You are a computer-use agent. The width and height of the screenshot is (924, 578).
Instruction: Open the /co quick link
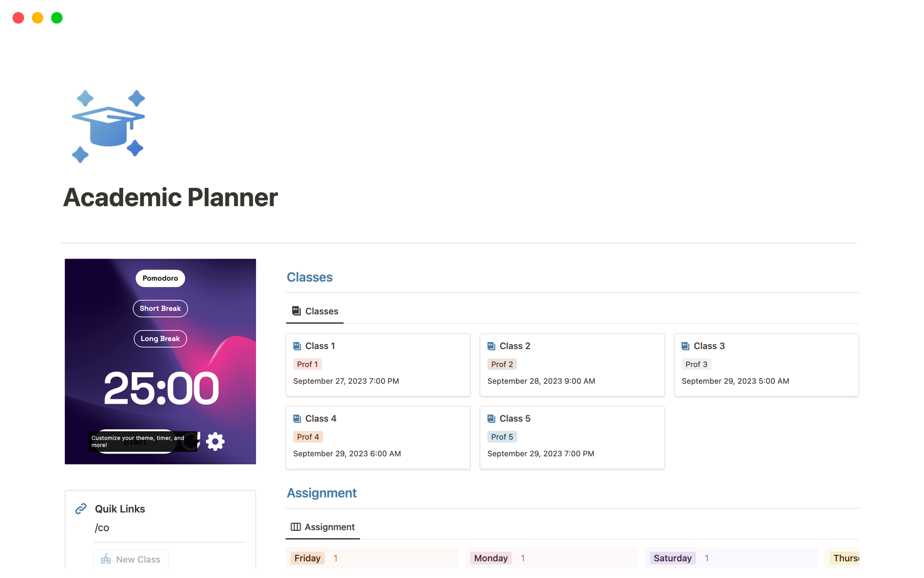click(102, 527)
